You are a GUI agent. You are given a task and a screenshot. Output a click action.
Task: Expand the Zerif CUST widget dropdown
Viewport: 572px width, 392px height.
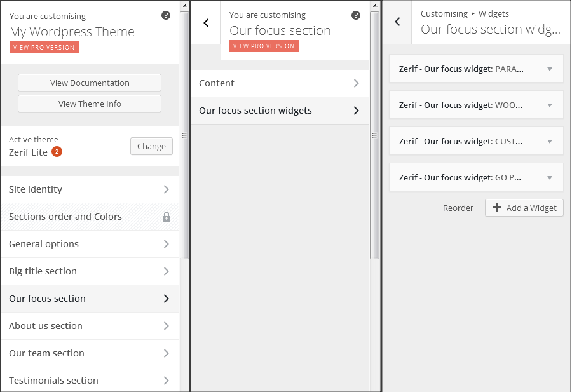click(550, 141)
